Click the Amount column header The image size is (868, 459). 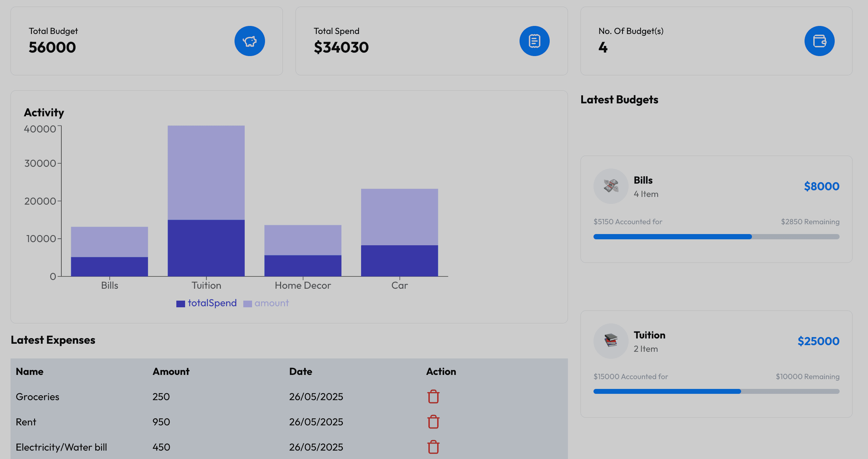pos(171,371)
